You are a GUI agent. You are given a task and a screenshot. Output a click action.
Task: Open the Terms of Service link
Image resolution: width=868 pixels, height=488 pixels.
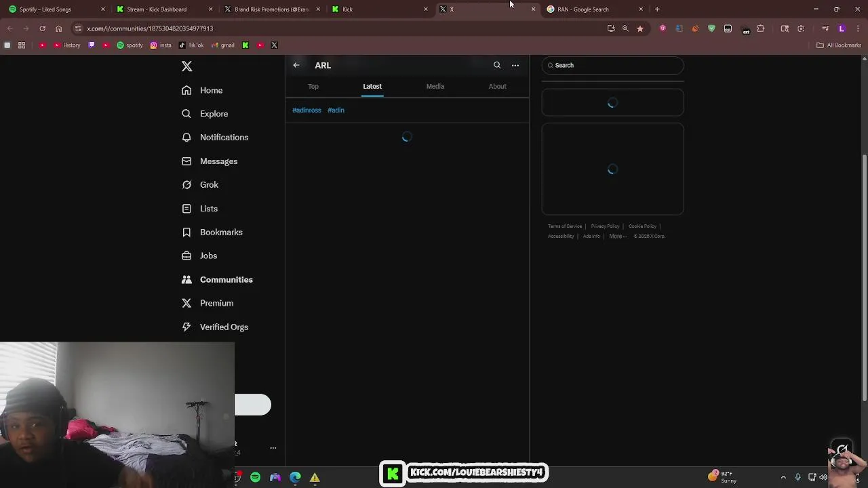tap(565, 226)
